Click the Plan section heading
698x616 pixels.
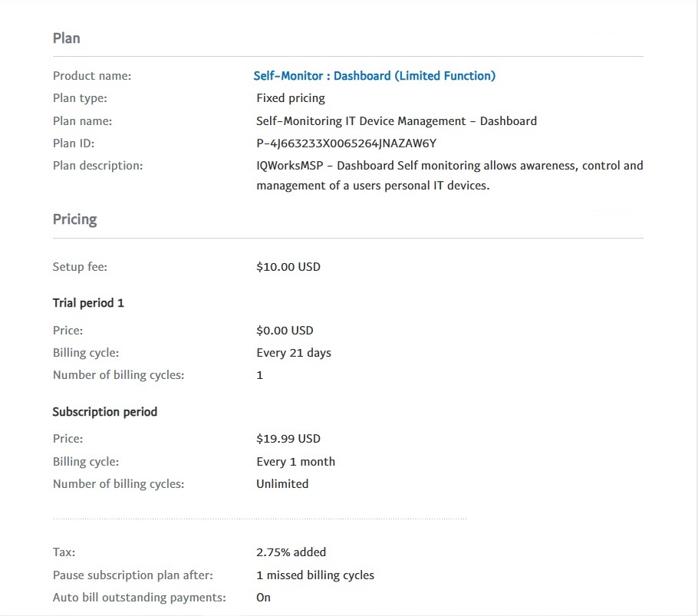tap(66, 38)
